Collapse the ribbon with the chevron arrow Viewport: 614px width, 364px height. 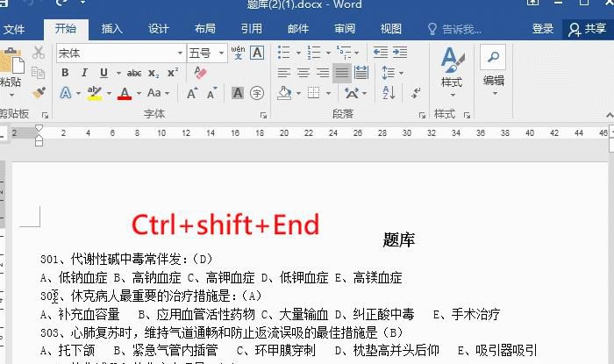pyautogui.click(x=610, y=115)
